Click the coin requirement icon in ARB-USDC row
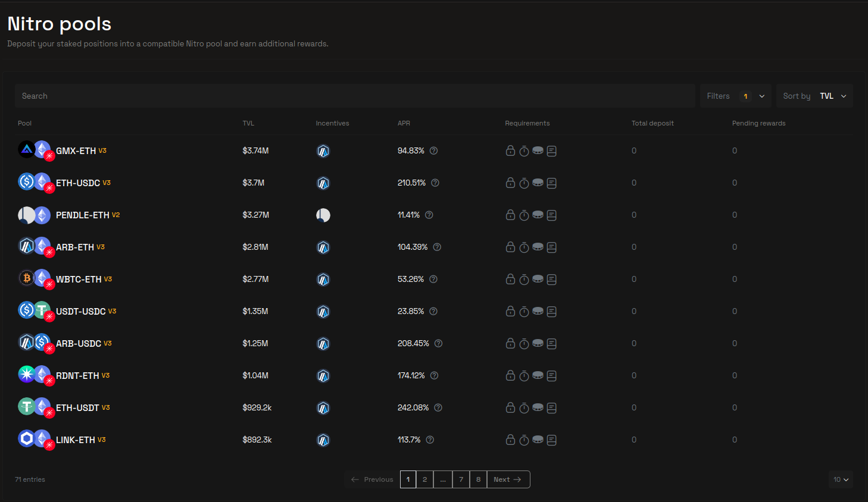 click(x=538, y=343)
